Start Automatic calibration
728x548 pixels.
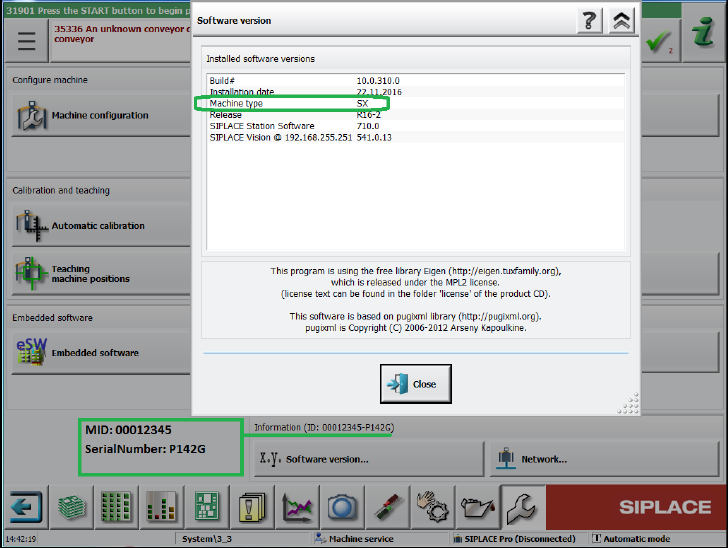tap(101, 226)
